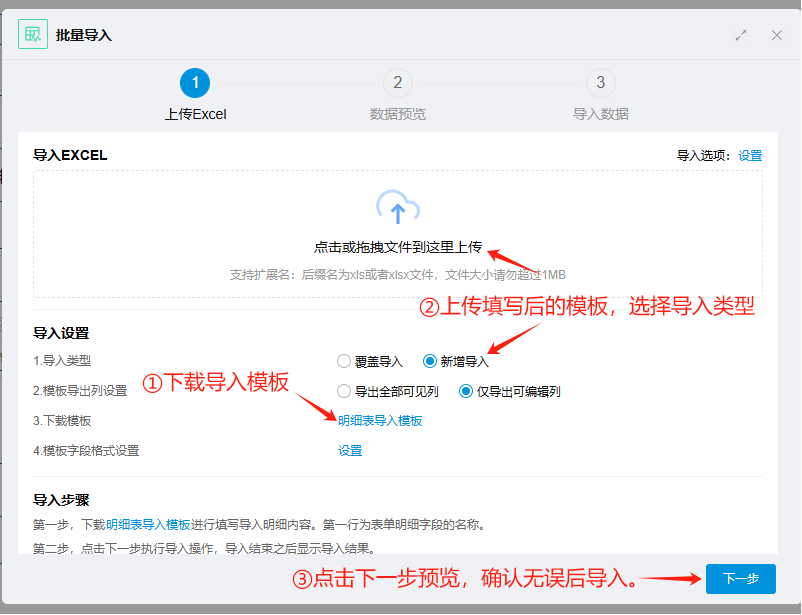Screen dimensions: 802x615
Task: Go to step 2 circle 数据预览
Action: click(x=397, y=83)
